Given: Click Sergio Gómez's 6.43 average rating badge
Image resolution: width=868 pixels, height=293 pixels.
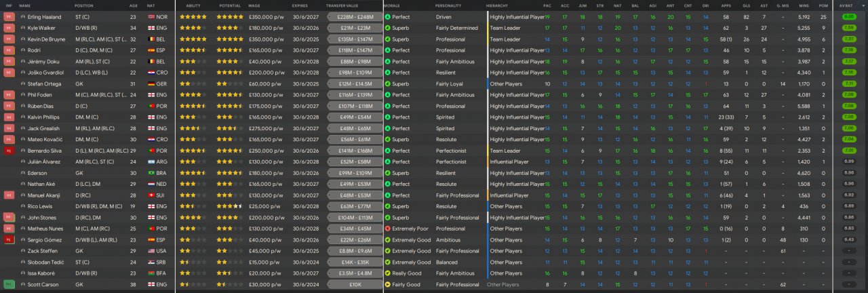Looking at the screenshot, I should [848, 239].
